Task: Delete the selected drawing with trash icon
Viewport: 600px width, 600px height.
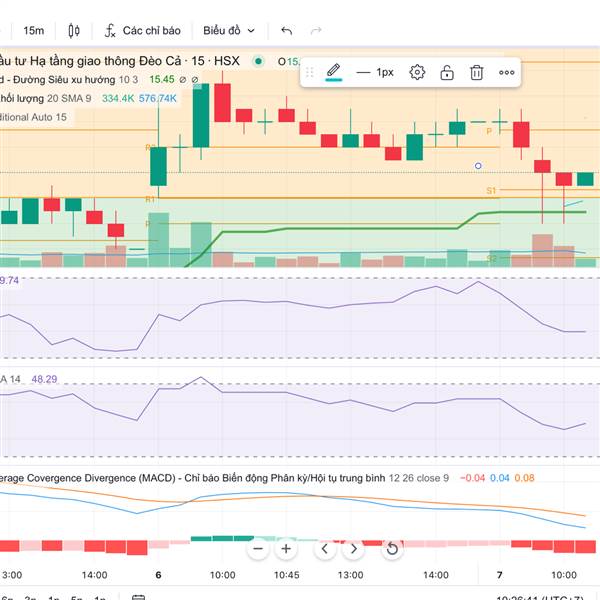Action: (x=476, y=72)
